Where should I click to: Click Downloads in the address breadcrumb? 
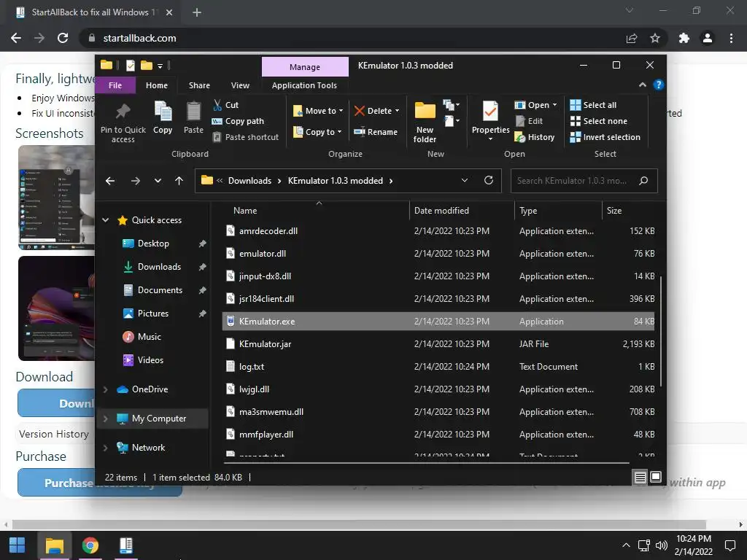point(249,181)
